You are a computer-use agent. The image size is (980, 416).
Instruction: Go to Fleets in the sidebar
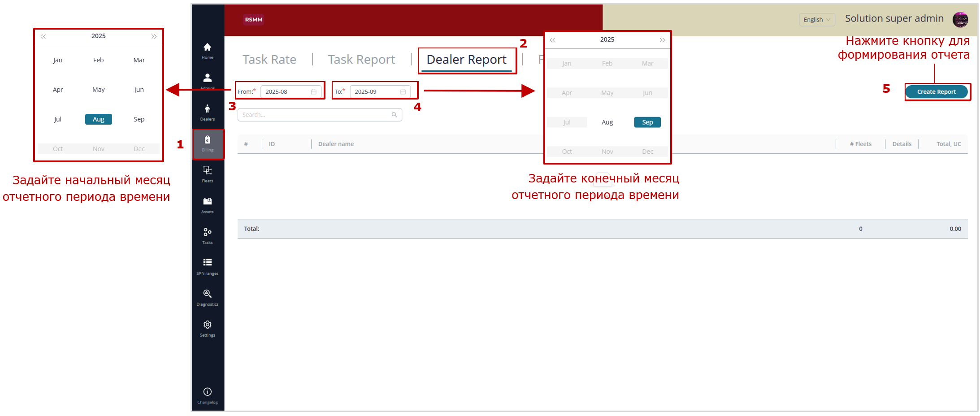click(207, 174)
